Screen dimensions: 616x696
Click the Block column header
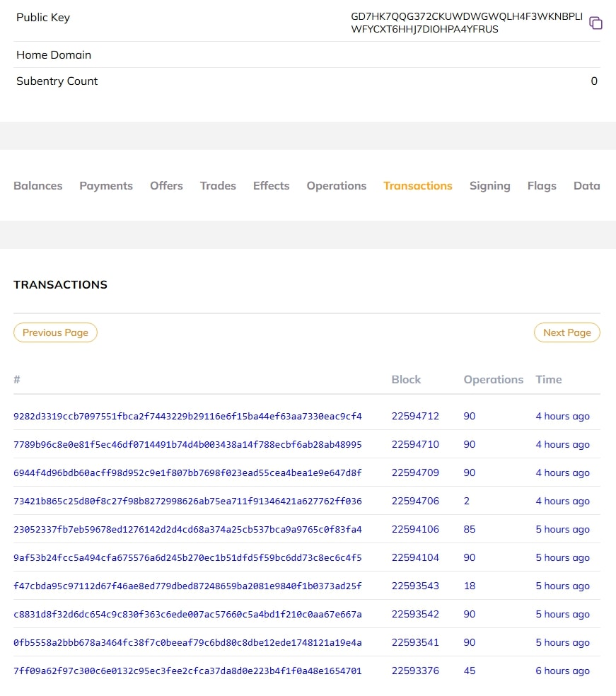point(406,380)
